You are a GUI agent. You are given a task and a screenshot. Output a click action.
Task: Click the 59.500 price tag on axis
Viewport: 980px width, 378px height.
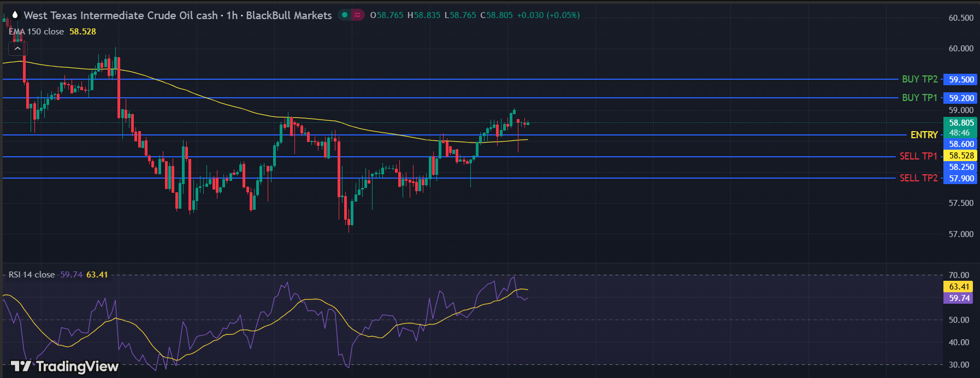point(961,80)
